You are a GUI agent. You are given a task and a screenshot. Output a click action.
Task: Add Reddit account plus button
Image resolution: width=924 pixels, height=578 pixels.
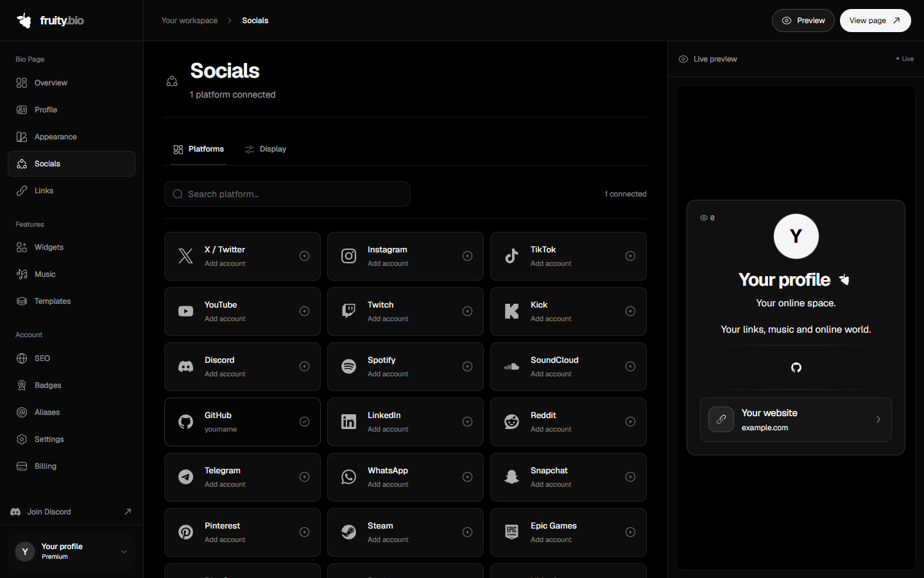(x=631, y=422)
